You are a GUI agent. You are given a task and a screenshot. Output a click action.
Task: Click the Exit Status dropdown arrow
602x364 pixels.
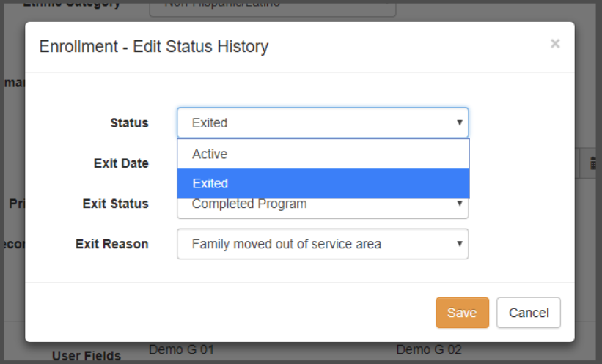[459, 204]
